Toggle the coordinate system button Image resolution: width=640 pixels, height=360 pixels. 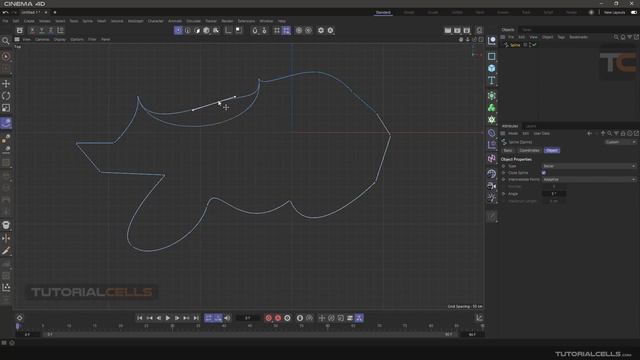(60, 31)
